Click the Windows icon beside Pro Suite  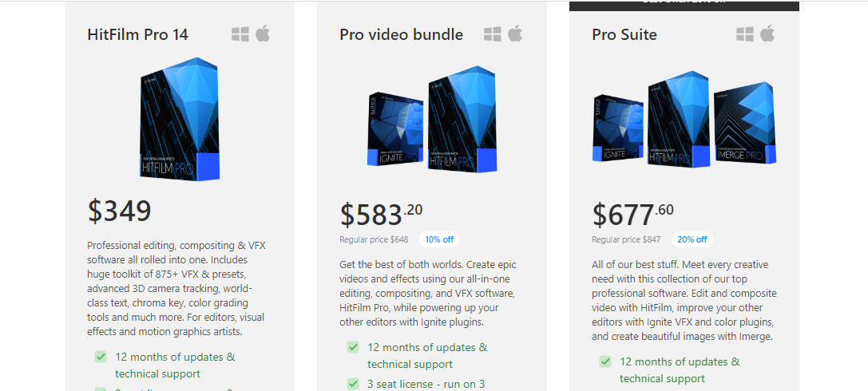(745, 34)
